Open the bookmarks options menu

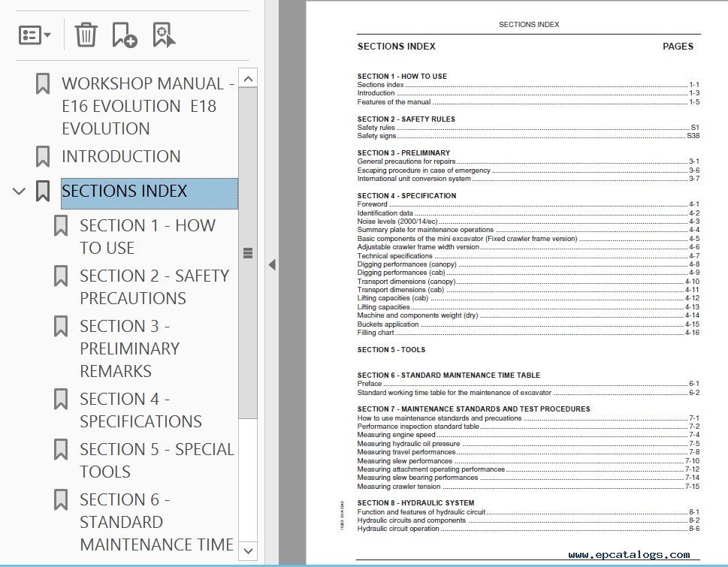coord(35,35)
